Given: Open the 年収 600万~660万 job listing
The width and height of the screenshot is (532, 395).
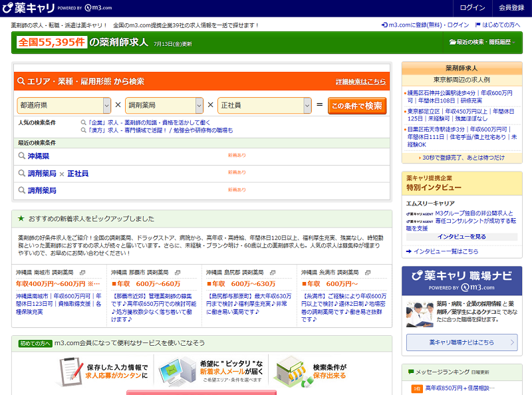Looking at the screenshot, I should point(146,284).
